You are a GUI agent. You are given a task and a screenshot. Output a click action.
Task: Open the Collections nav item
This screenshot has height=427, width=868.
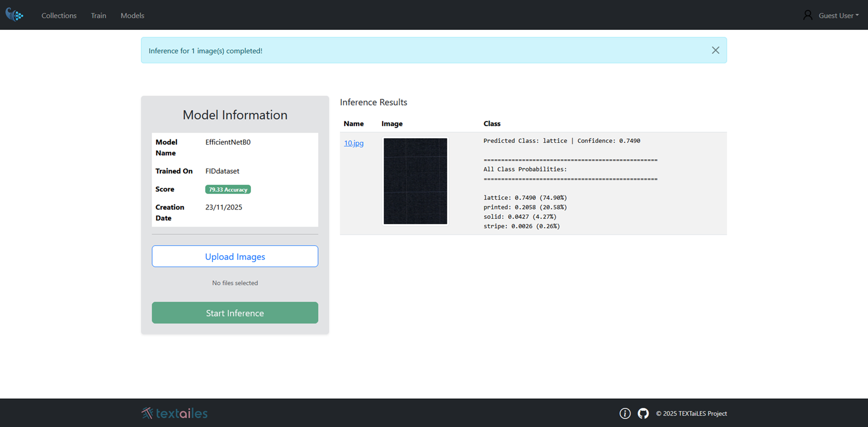[59, 16]
